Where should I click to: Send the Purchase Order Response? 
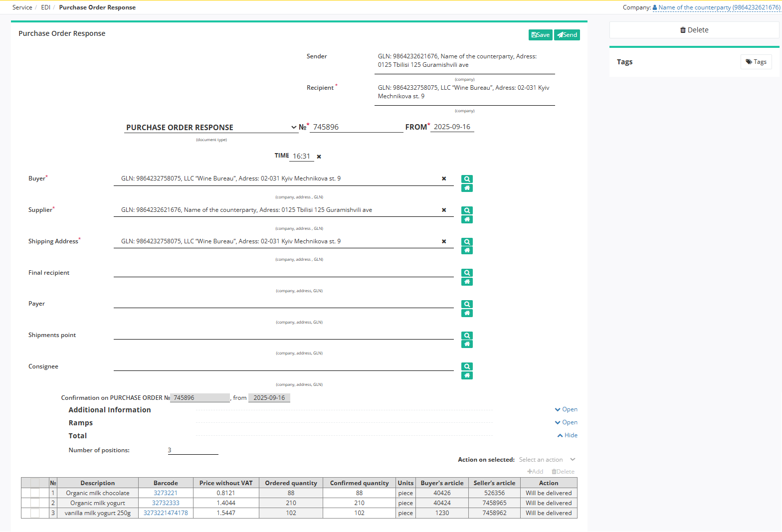coord(567,35)
